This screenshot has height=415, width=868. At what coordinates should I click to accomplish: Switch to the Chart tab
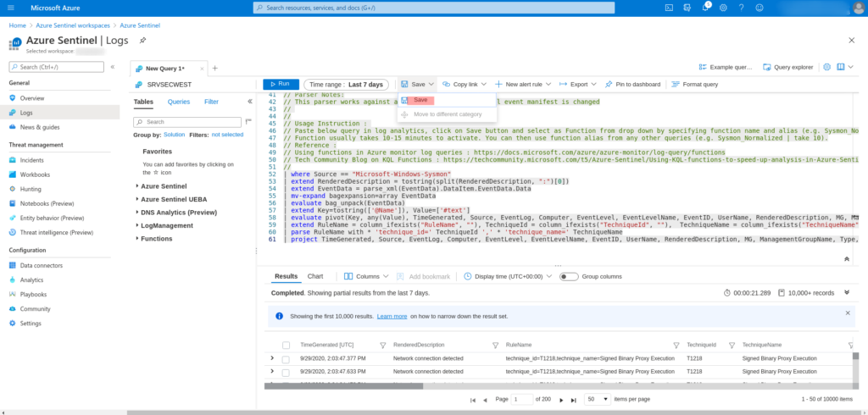315,276
